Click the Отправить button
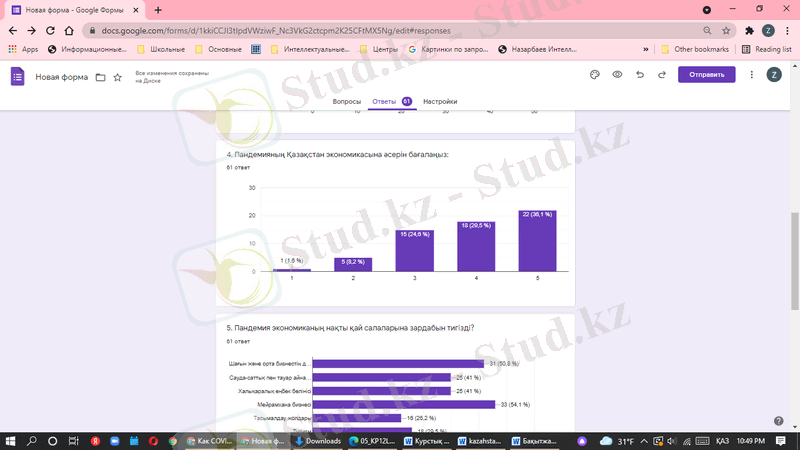This screenshot has height=450, width=800. (706, 75)
